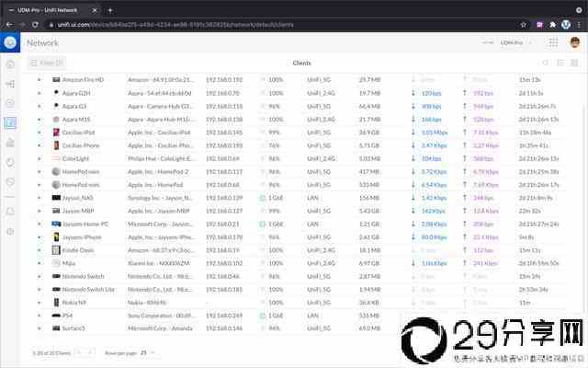This screenshot has width=588, height=368.
Task: Open the Filter button above the table
Action: point(47,63)
